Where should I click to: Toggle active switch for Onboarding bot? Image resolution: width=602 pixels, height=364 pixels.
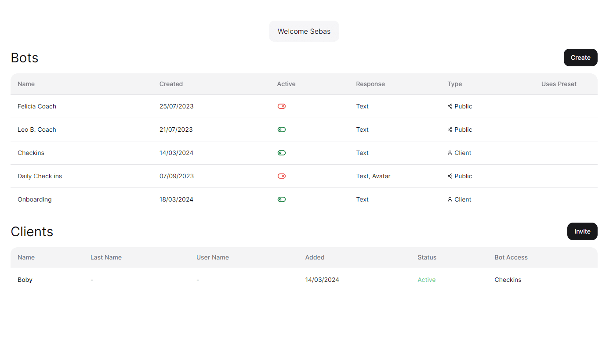tap(282, 199)
